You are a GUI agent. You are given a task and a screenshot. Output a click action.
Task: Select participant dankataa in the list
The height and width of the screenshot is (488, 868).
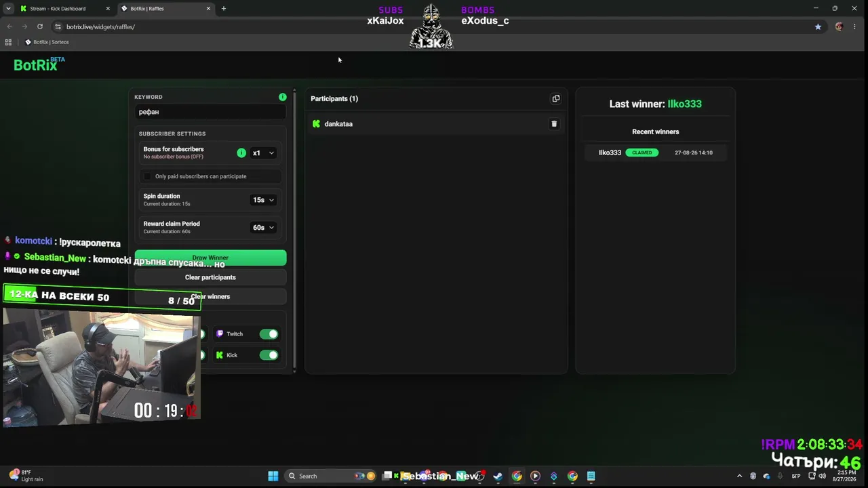point(435,124)
